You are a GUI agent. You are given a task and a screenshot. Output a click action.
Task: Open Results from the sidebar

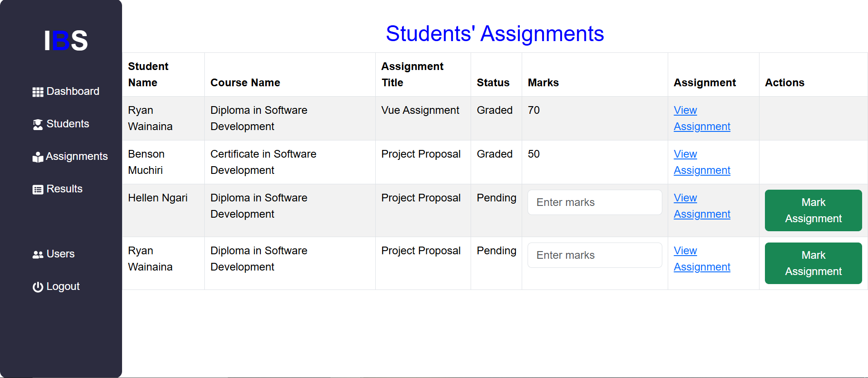pyautogui.click(x=65, y=189)
